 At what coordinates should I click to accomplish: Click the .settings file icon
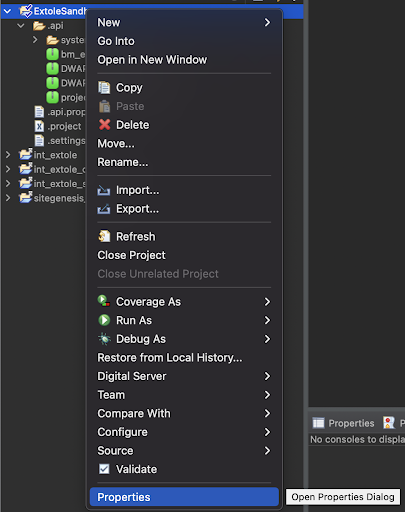[39, 141]
